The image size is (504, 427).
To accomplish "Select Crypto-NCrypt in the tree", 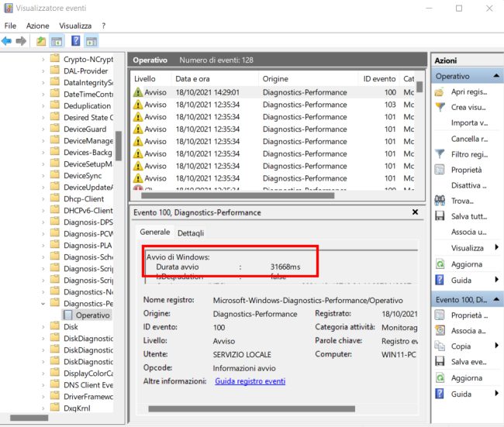I will tap(88, 60).
